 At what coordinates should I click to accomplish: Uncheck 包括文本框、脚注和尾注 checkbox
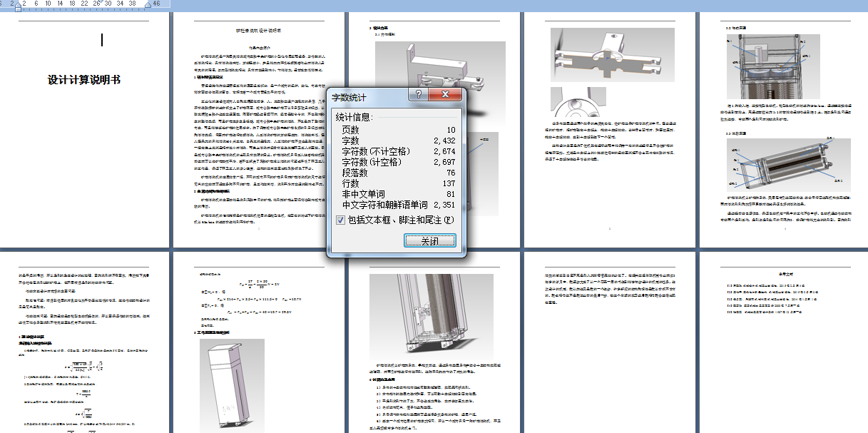point(340,220)
